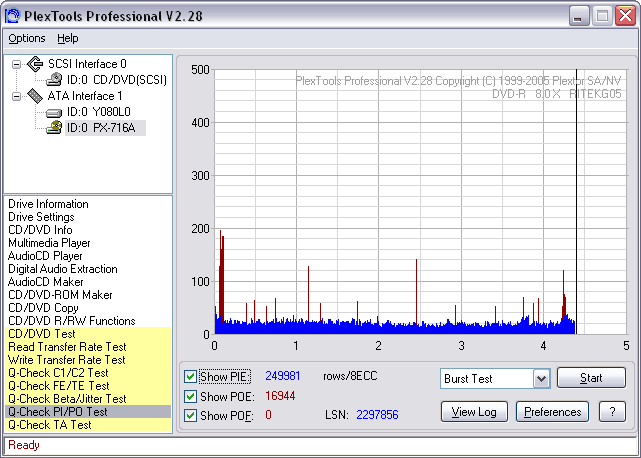Open the Preferences dialog
This screenshot has width=641, height=458.
[x=552, y=412]
